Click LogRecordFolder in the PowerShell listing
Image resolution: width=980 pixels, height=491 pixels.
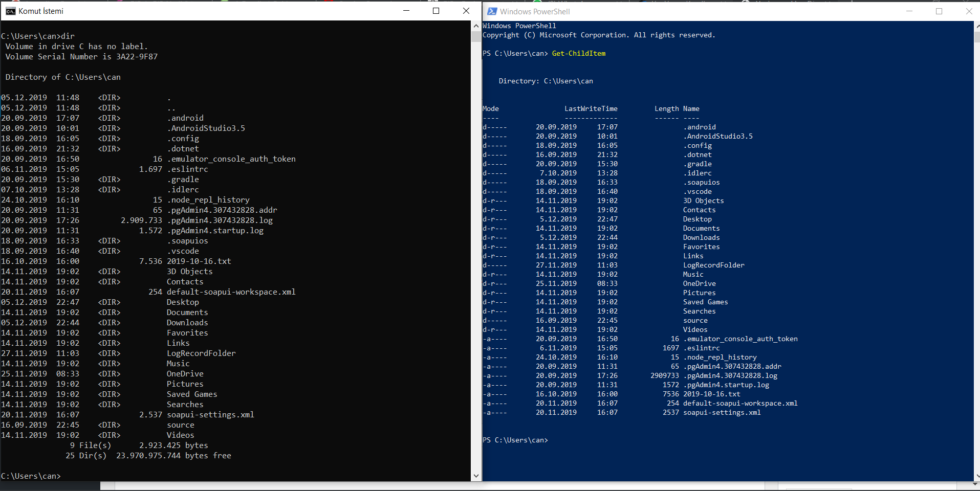click(713, 265)
